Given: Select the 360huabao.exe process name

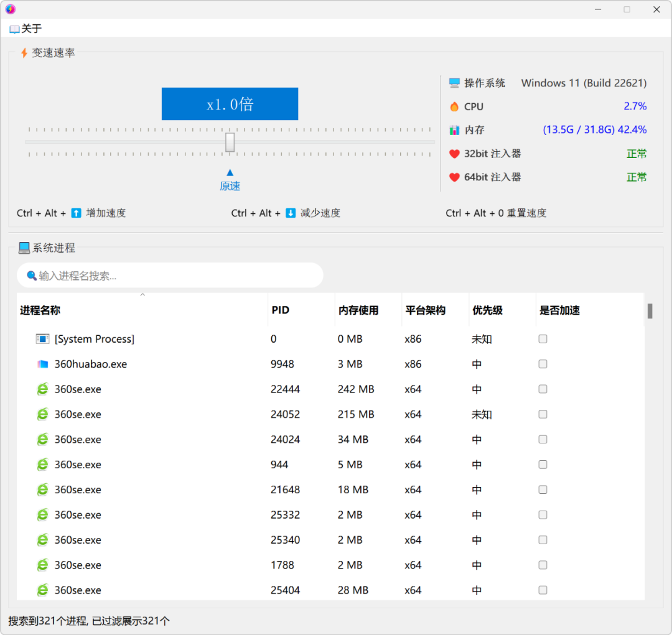Looking at the screenshot, I should (90, 364).
